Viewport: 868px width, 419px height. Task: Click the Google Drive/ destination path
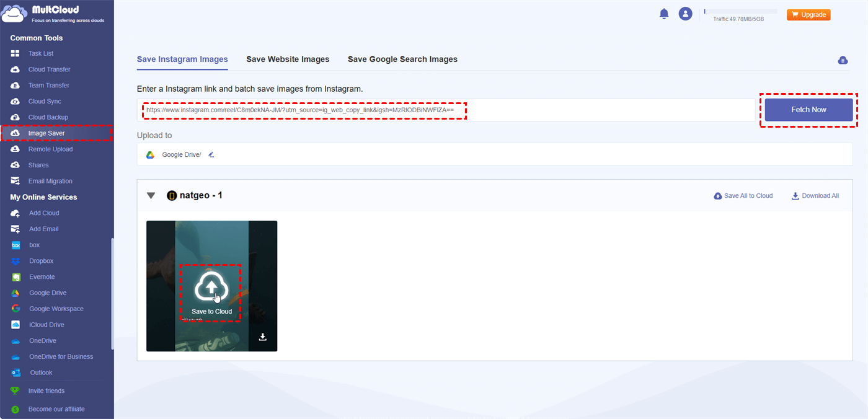click(182, 155)
